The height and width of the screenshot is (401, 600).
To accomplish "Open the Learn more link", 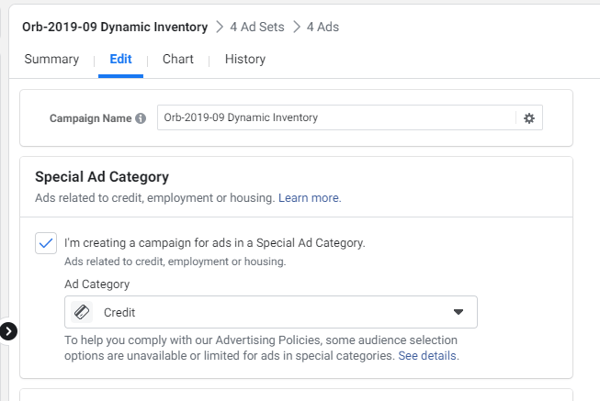I will point(310,198).
